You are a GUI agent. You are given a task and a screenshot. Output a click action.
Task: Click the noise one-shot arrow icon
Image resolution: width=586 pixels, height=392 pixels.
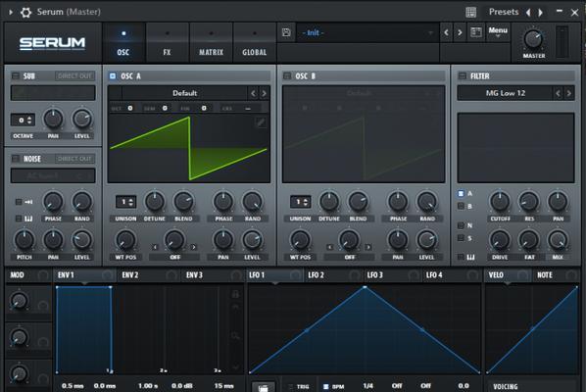click(28, 202)
